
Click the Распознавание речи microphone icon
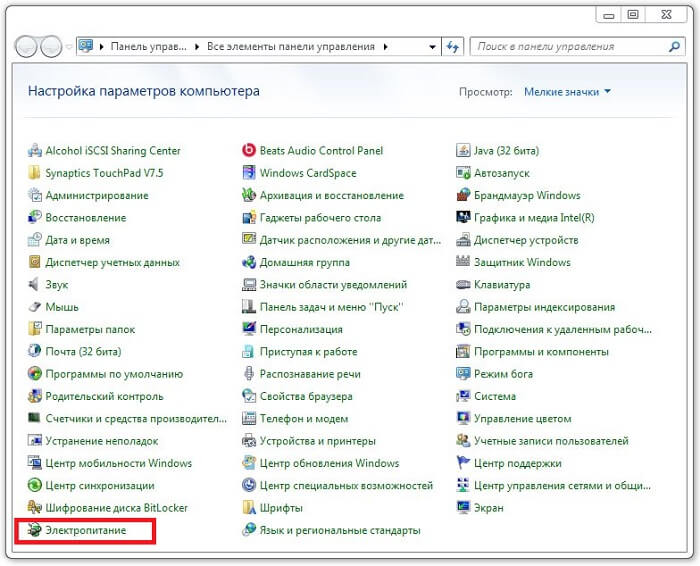[x=249, y=374]
